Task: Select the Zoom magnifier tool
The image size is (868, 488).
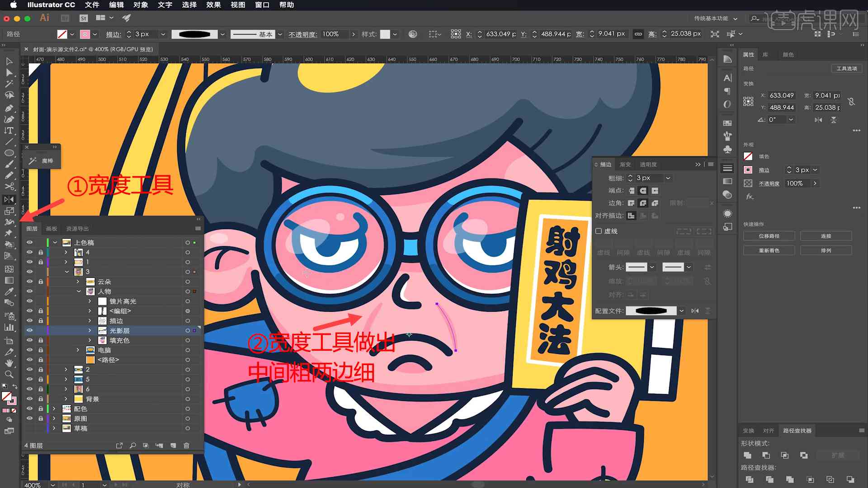Action: pyautogui.click(x=9, y=374)
